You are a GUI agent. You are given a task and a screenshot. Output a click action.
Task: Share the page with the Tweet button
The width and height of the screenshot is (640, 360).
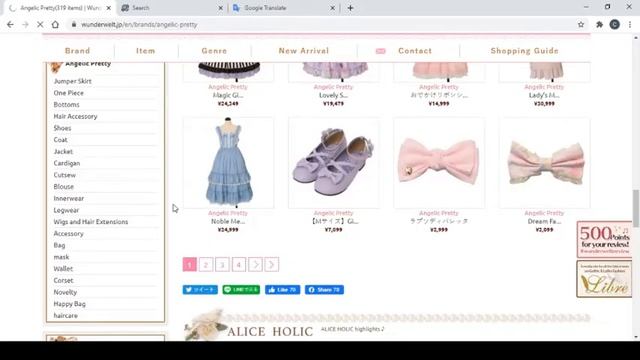200,290
